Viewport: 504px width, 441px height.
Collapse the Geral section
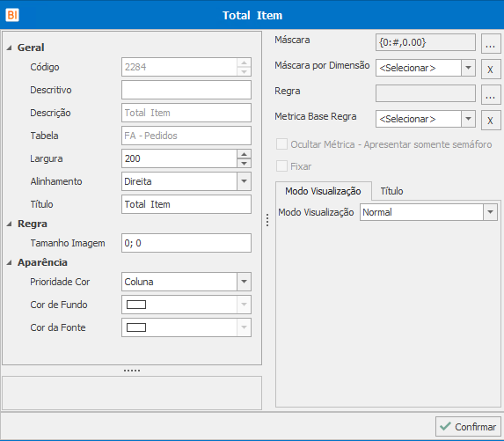pyautogui.click(x=10, y=48)
